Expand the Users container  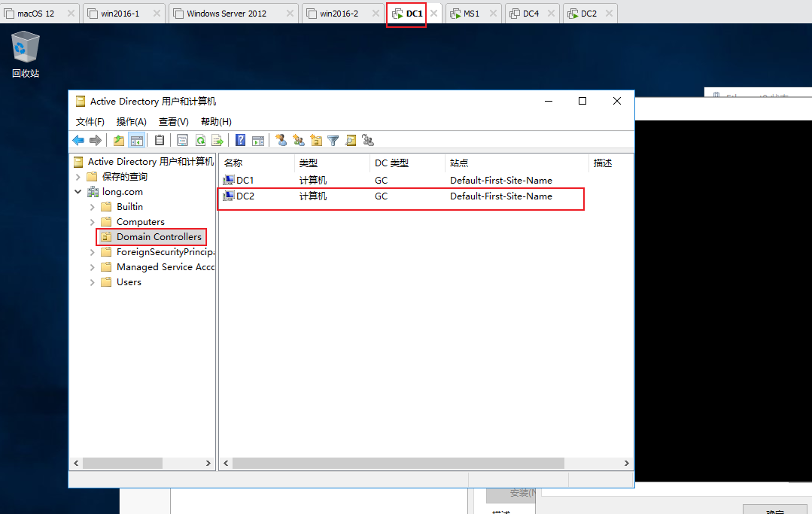coord(92,282)
